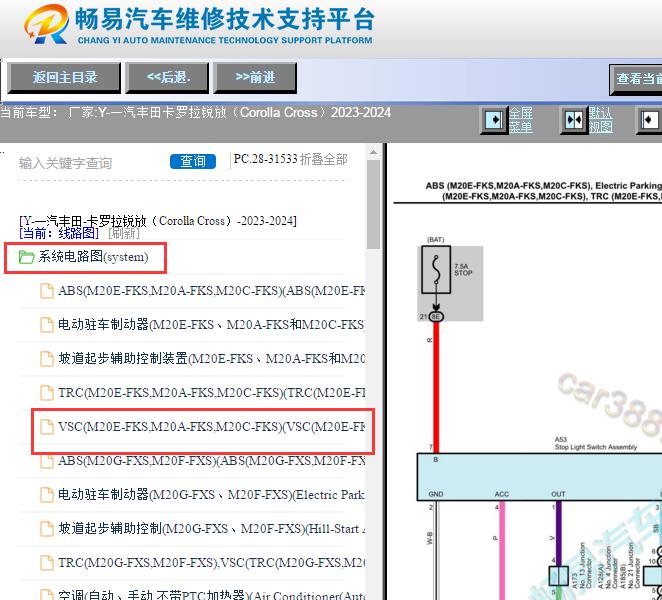Click the default view icon (默认视图)
The image size is (662, 600).
(x=574, y=120)
